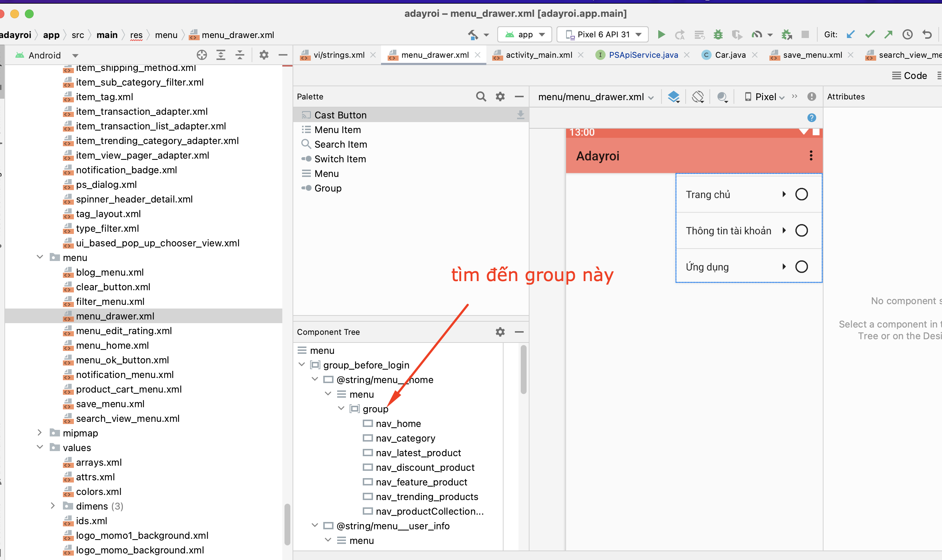Open the menu/menu_drawer.xml file dropdown
942x560 pixels.
pos(596,97)
